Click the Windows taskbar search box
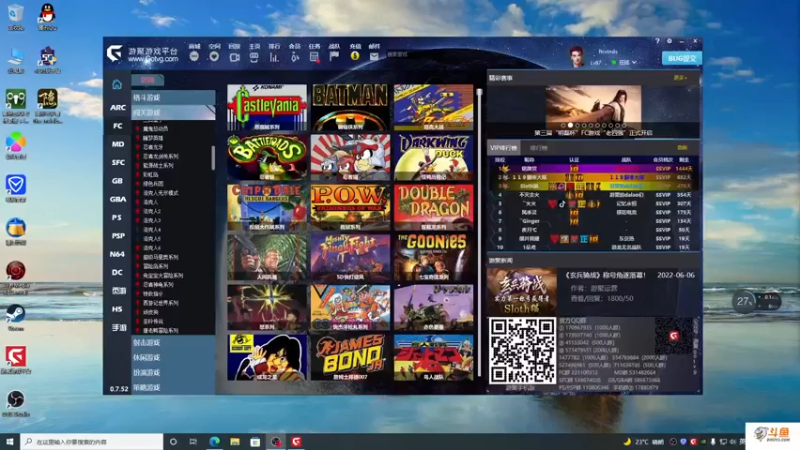The width and height of the screenshot is (800, 450). [x=92, y=442]
